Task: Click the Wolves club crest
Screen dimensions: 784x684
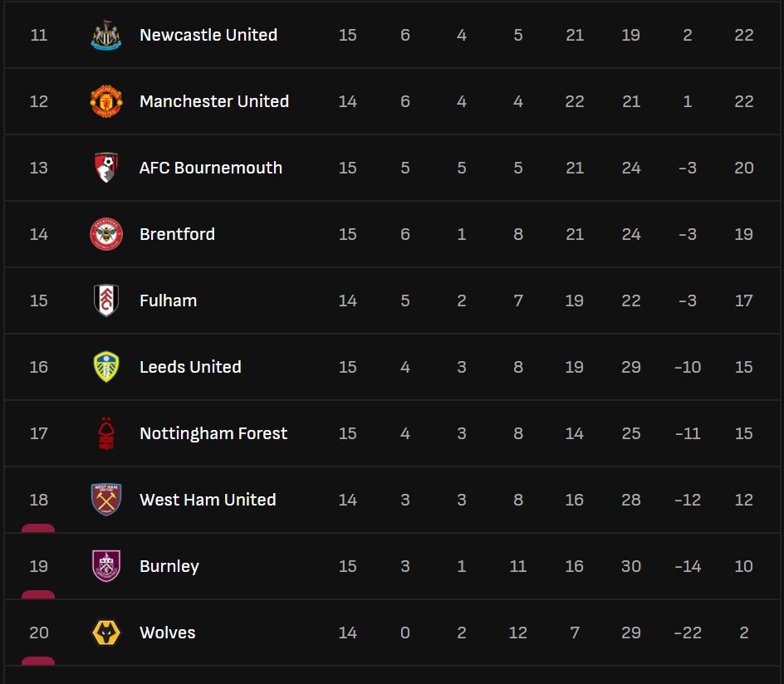Action: click(x=106, y=633)
